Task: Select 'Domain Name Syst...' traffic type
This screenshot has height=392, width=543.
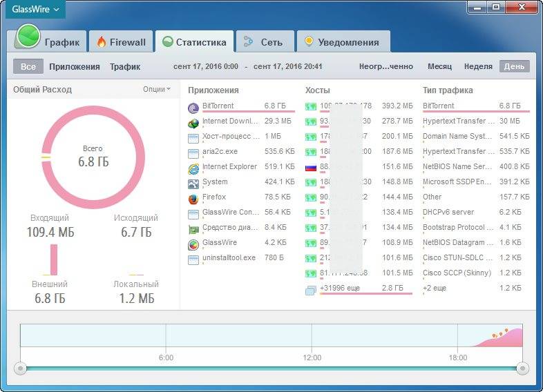Action: [x=476, y=136]
